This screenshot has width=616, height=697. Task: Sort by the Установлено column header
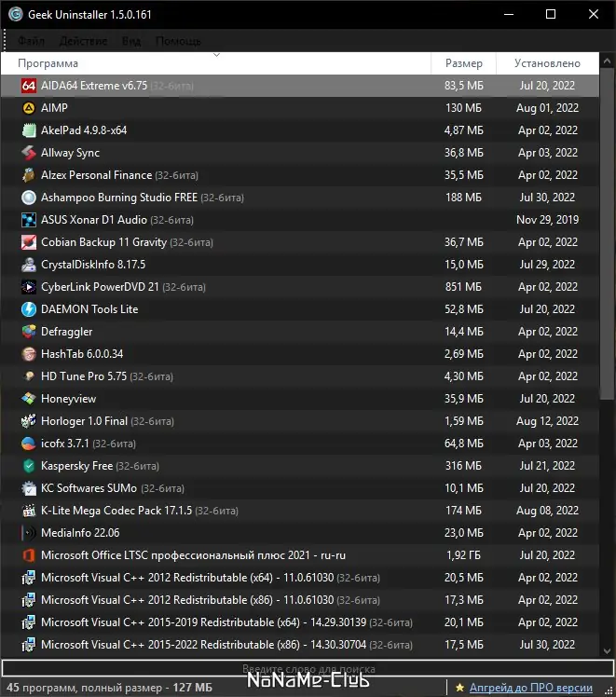tap(547, 63)
